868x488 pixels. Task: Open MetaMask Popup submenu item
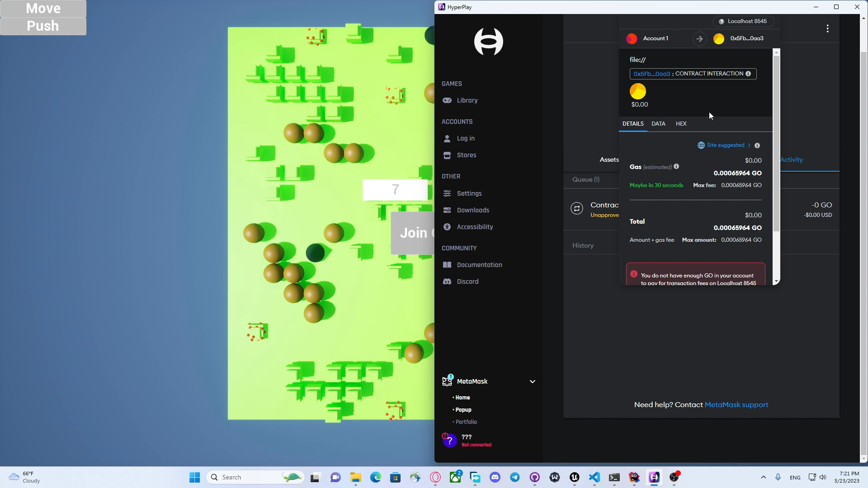click(x=463, y=410)
